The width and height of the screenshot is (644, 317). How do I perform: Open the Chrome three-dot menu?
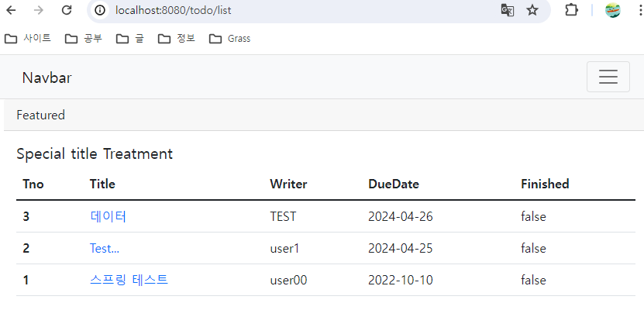[639, 10]
